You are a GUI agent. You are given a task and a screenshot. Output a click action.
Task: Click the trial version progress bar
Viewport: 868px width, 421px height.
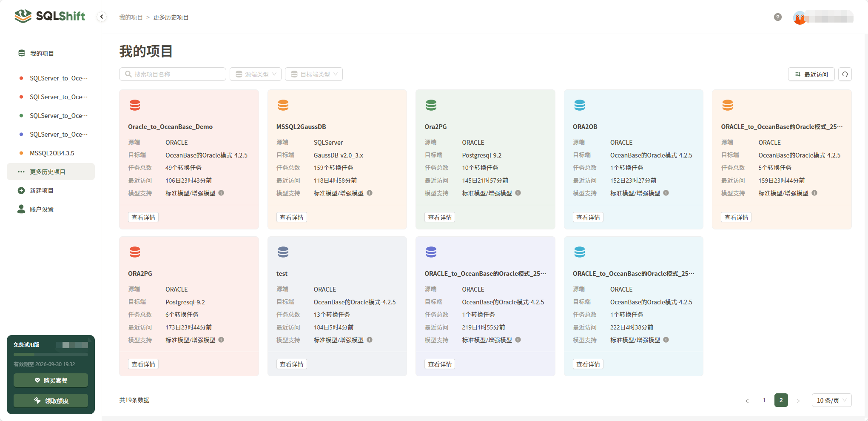coord(50,354)
